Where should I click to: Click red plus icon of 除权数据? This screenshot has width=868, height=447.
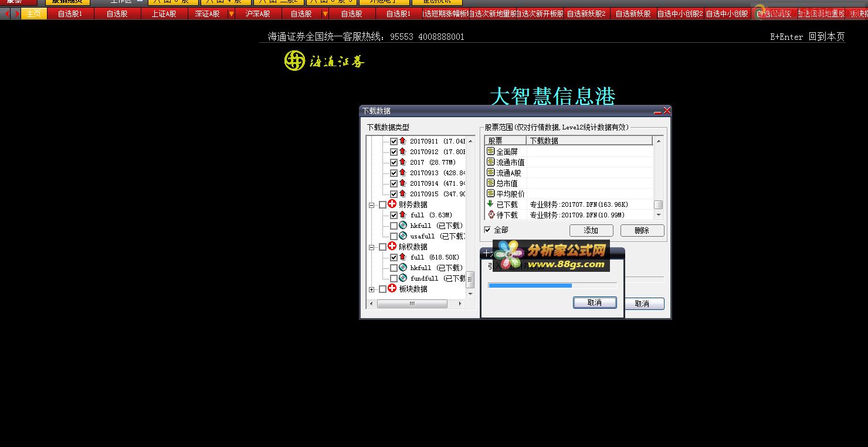click(x=392, y=247)
